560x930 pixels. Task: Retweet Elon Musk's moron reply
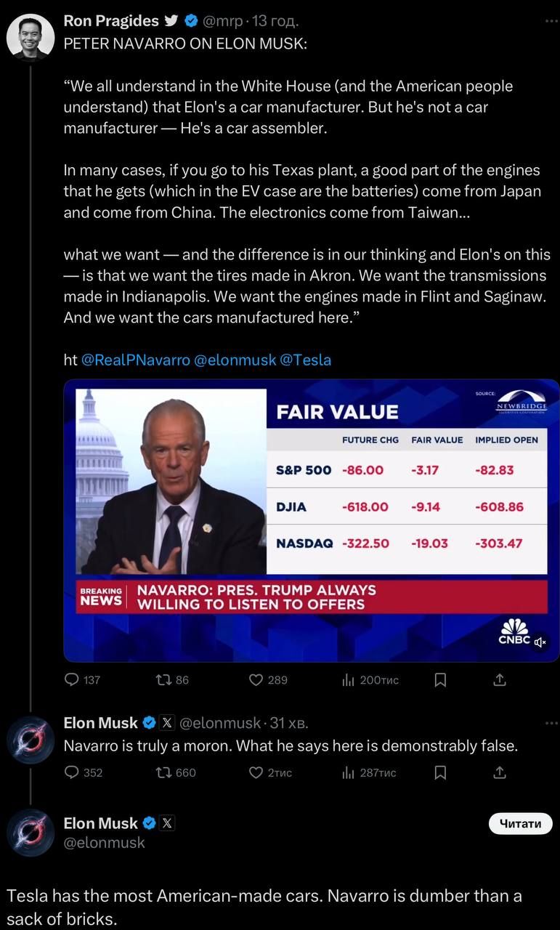[164, 773]
